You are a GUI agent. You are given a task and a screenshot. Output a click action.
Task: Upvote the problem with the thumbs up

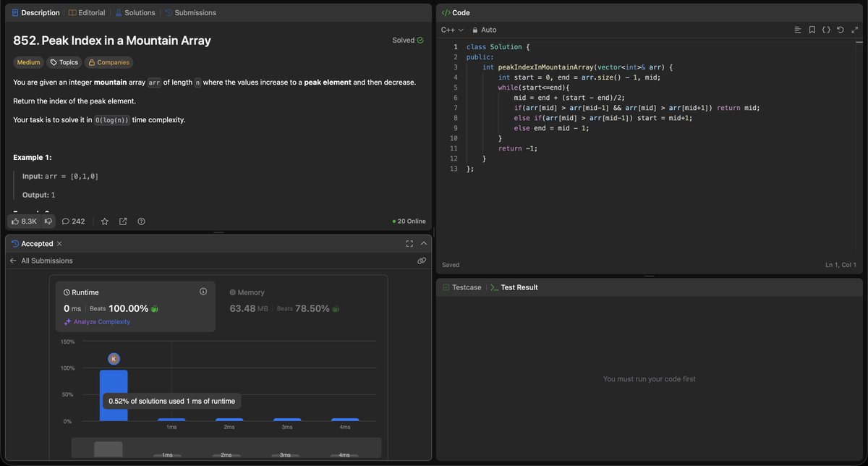16,221
